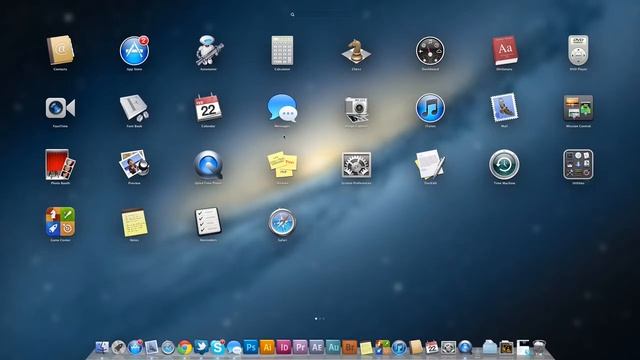Image resolution: width=640 pixels, height=360 pixels.
Task: Open QuickTime Player in the Dock
Action: click(465, 347)
